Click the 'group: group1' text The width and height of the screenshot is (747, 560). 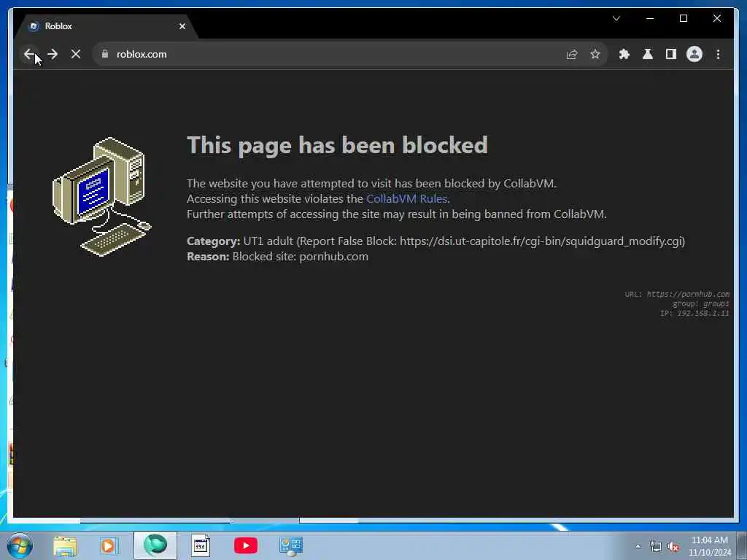tap(700, 304)
